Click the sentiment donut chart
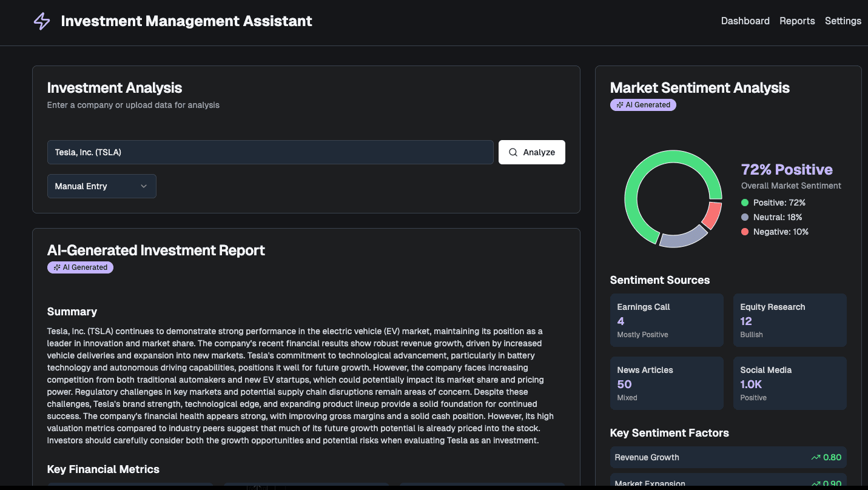Image resolution: width=868 pixels, height=490 pixels. click(x=673, y=198)
